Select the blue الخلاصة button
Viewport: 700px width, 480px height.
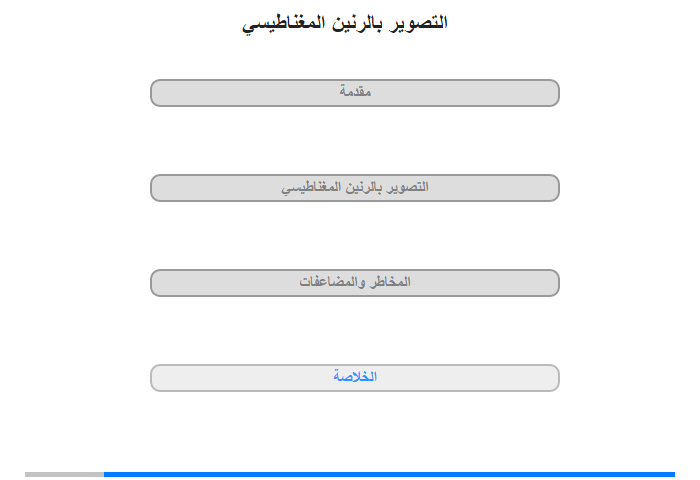coord(354,378)
